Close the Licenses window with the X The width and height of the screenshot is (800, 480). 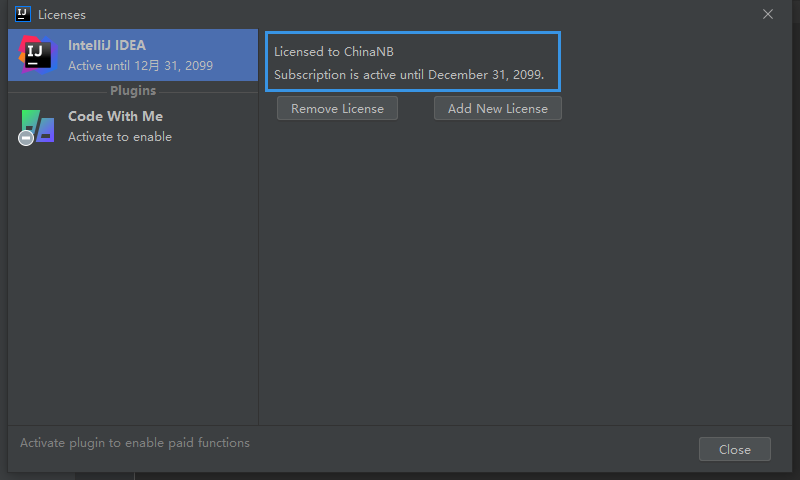point(768,14)
